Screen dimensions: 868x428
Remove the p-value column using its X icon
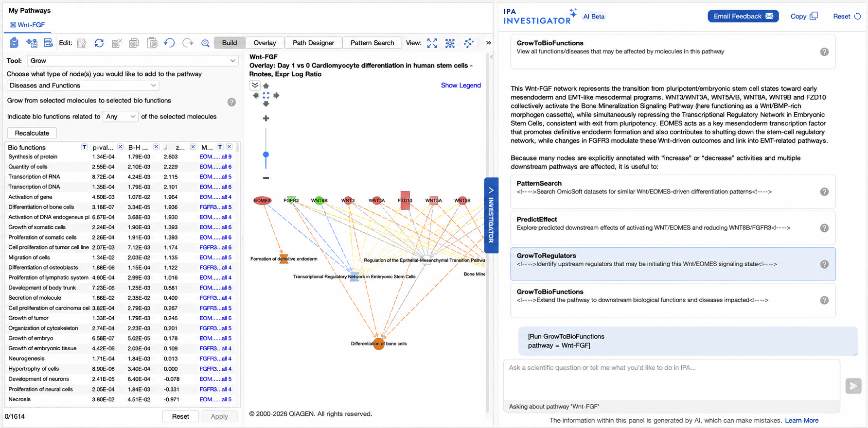pos(120,147)
